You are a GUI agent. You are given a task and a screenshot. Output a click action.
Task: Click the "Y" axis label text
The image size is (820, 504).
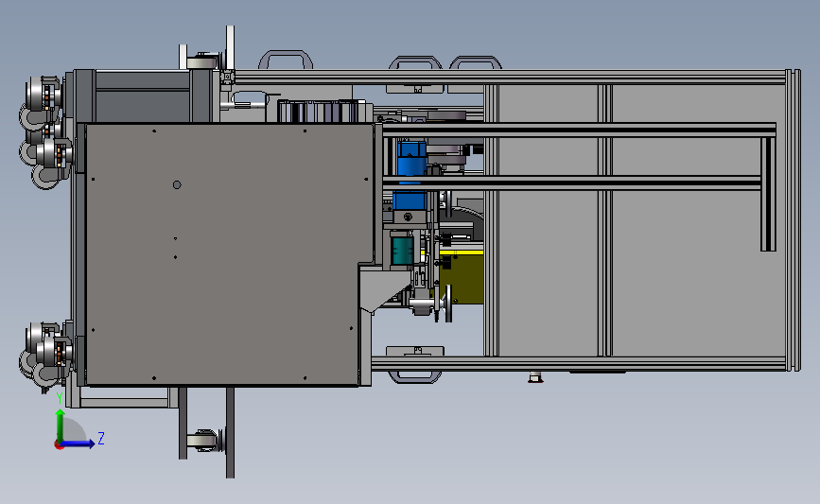60,399
